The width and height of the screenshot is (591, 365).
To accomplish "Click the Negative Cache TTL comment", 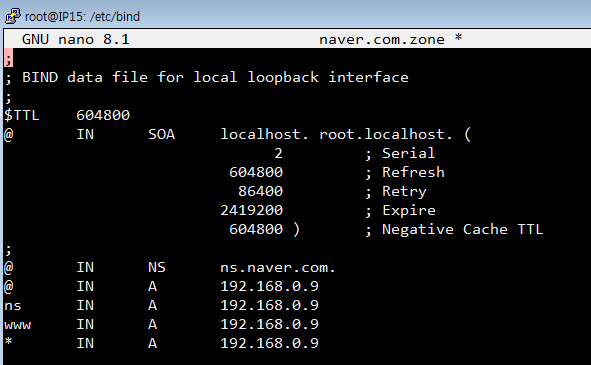I will click(462, 229).
